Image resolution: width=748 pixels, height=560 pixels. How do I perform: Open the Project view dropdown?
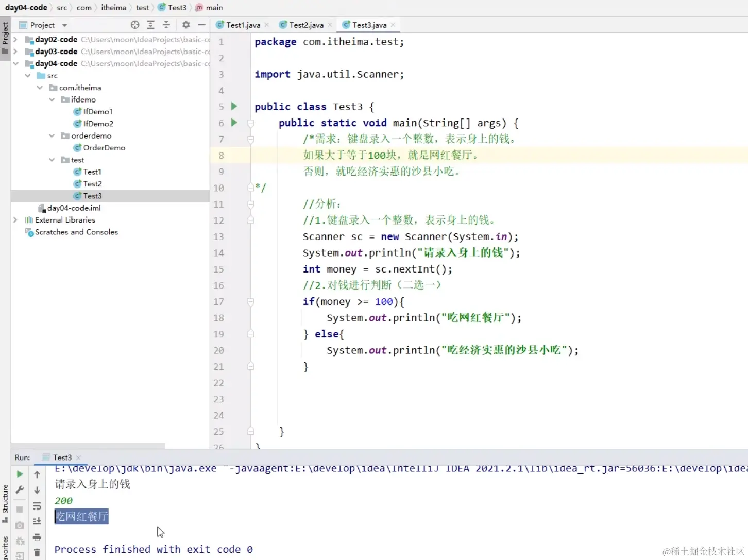click(x=64, y=25)
